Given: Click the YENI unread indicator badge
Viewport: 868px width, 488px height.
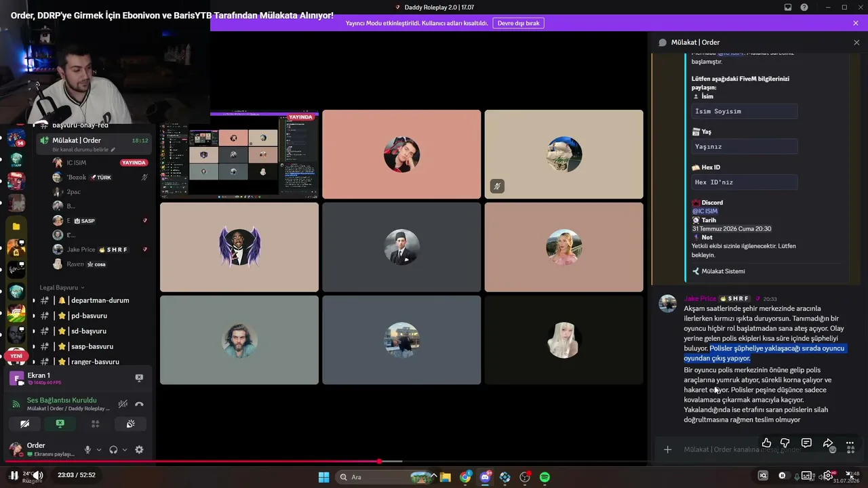Looking at the screenshot, I should point(16,356).
